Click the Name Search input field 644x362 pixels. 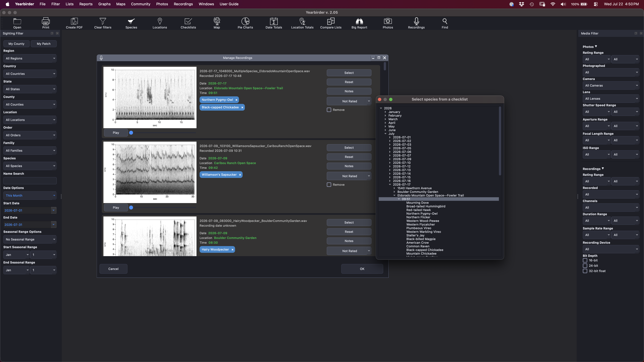click(30, 181)
